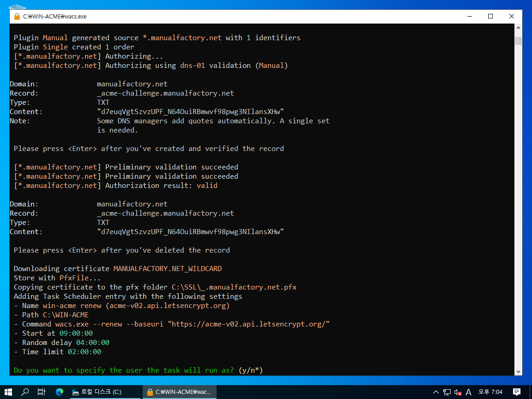The image size is (532, 399).
Task: Switch to 로컬 디스크 (C:) Explorer window
Action: [104, 392]
